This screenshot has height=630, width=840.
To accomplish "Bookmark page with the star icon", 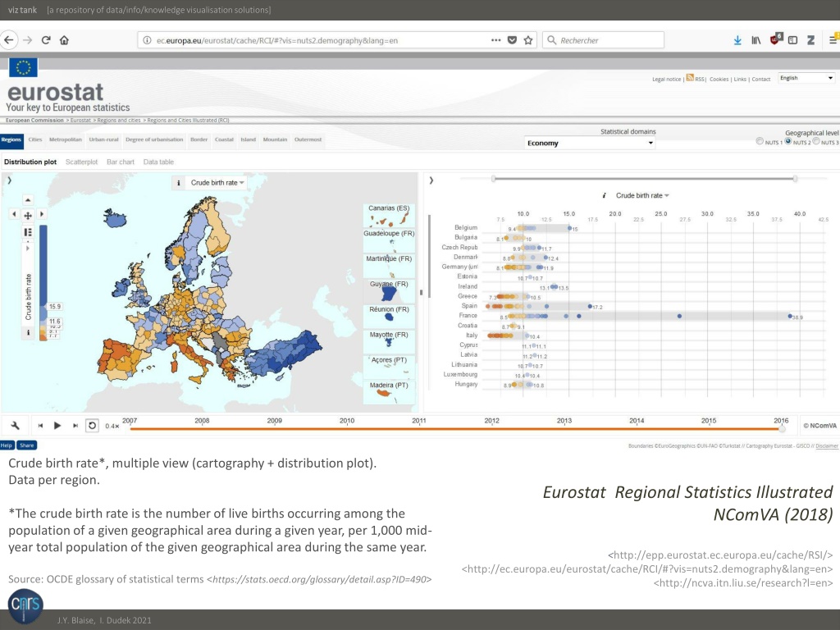I will click(528, 40).
